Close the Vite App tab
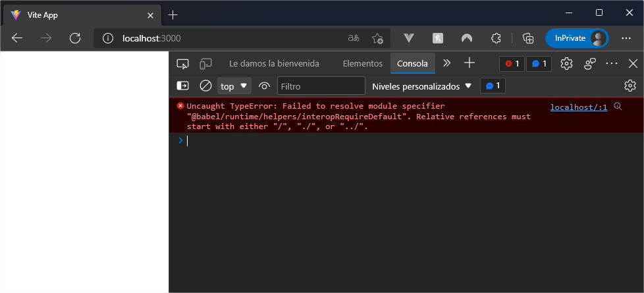 coord(150,16)
